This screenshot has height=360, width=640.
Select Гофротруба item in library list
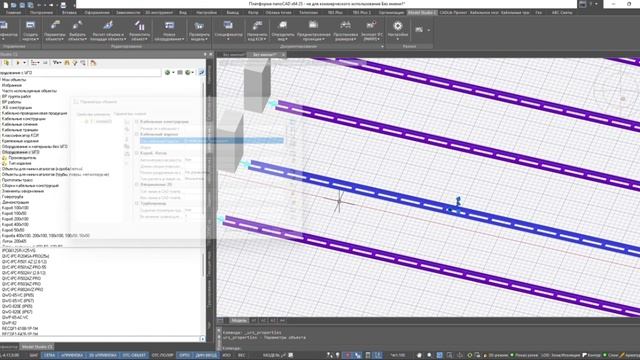(12, 197)
